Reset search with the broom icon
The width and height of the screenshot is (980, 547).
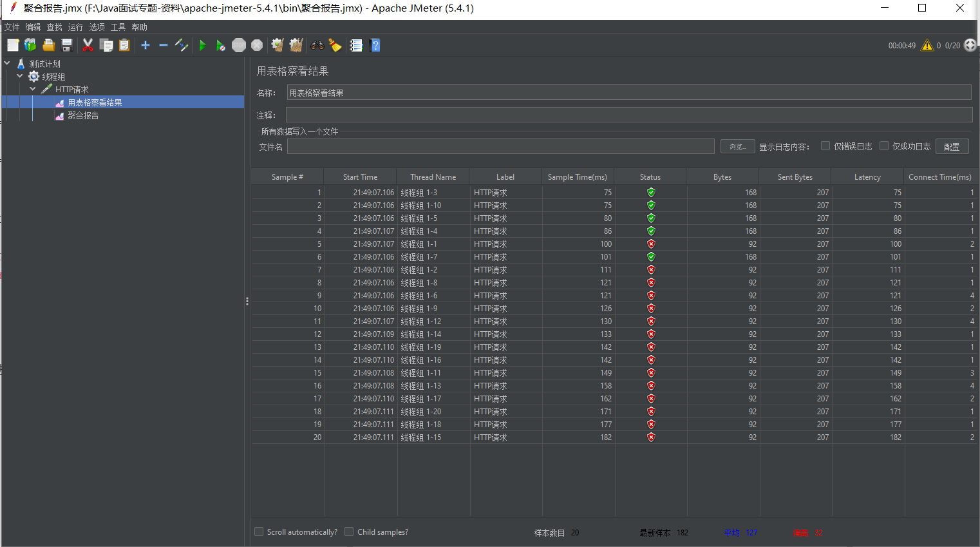point(335,45)
